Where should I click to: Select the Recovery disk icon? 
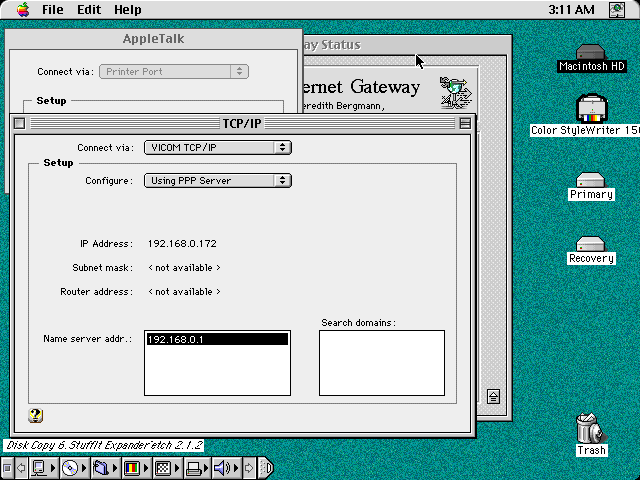tap(591, 250)
